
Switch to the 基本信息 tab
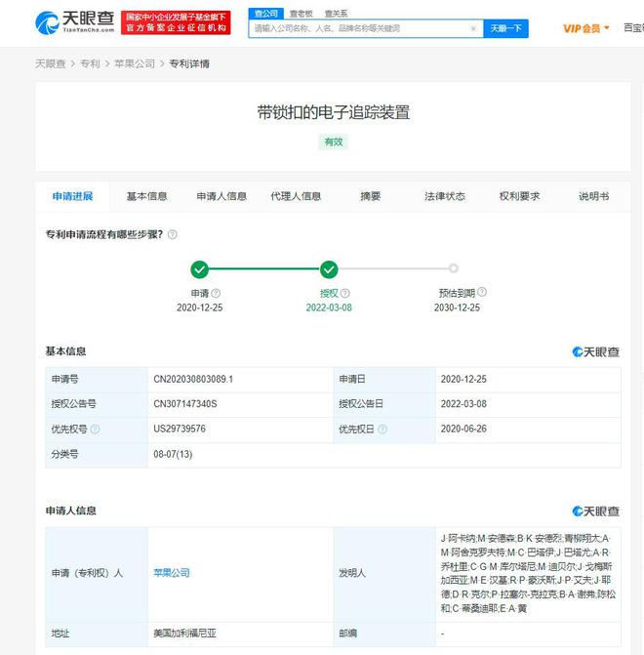pos(146,196)
